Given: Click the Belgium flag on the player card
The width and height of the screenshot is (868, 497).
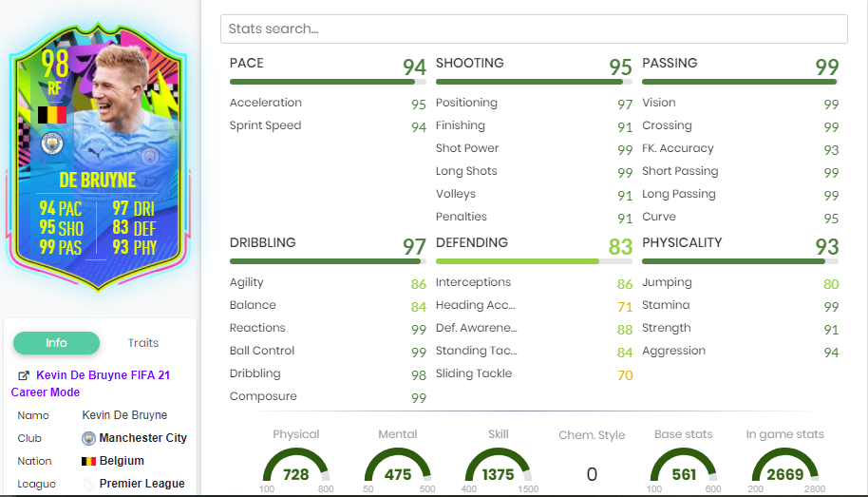Looking at the screenshot, I should 52,115.
